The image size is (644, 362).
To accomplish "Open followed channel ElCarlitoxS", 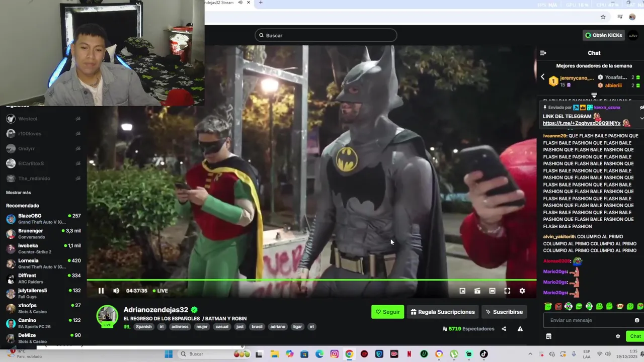I will 43,163.
